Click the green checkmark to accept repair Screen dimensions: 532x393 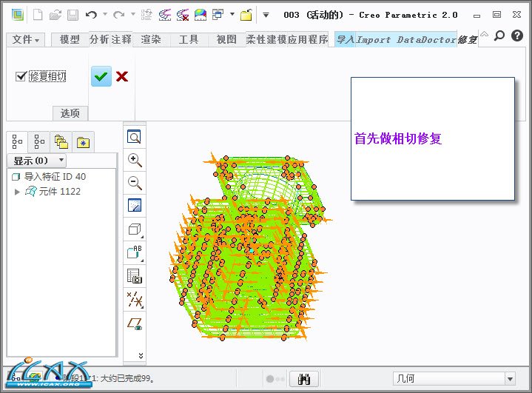coord(101,76)
